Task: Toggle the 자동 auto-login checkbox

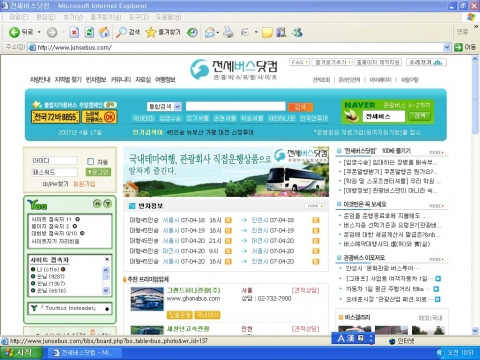Action: (x=90, y=161)
